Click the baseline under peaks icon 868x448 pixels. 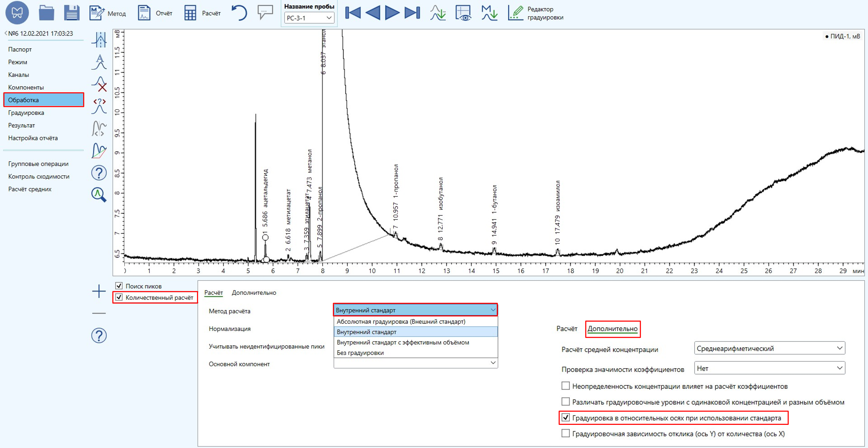[x=99, y=151]
